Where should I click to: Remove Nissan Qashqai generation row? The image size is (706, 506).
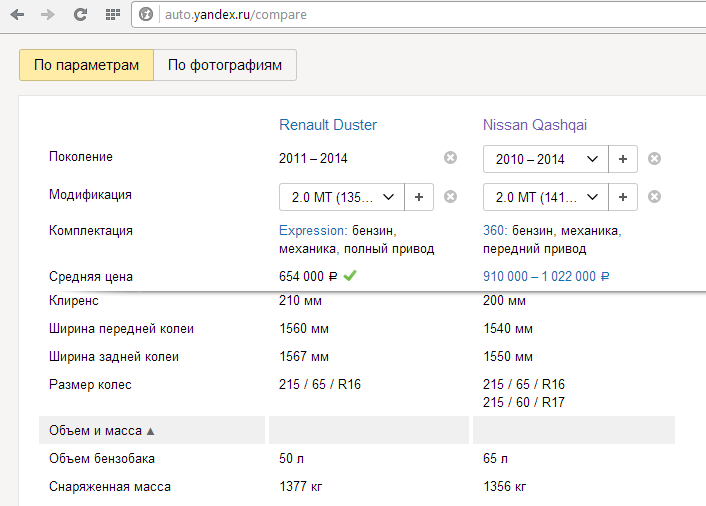point(654,158)
